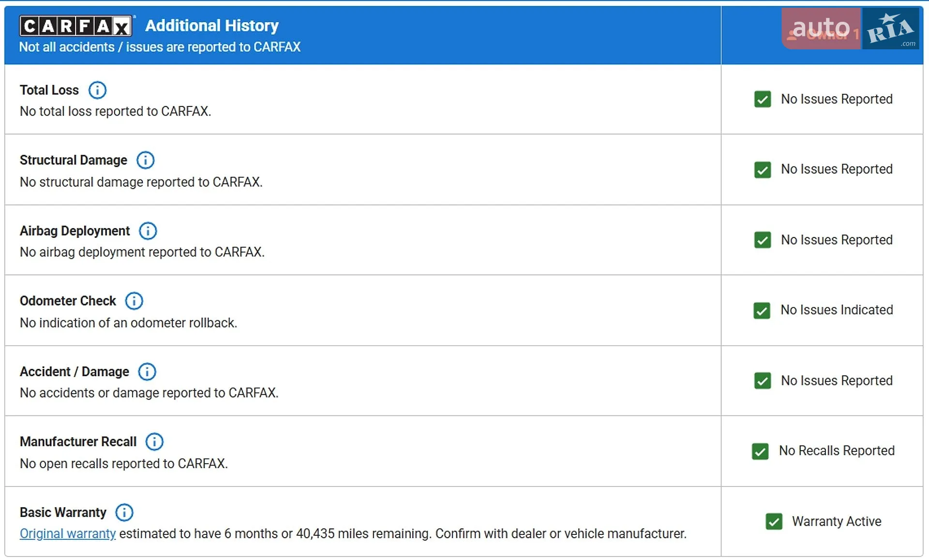This screenshot has width=929, height=560.
Task: Click the Accident / Damage info icon
Action: coord(147,371)
